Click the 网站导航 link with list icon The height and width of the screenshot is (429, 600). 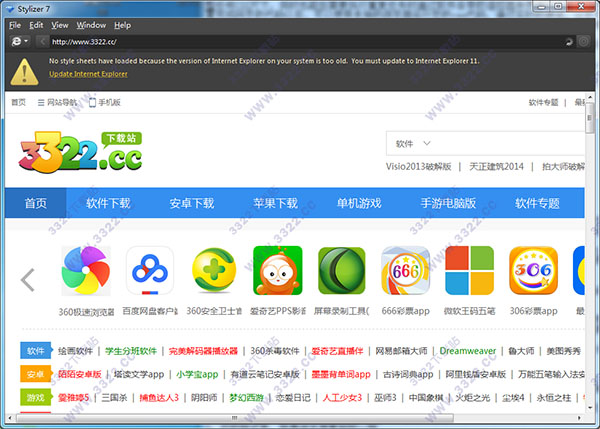(x=57, y=103)
